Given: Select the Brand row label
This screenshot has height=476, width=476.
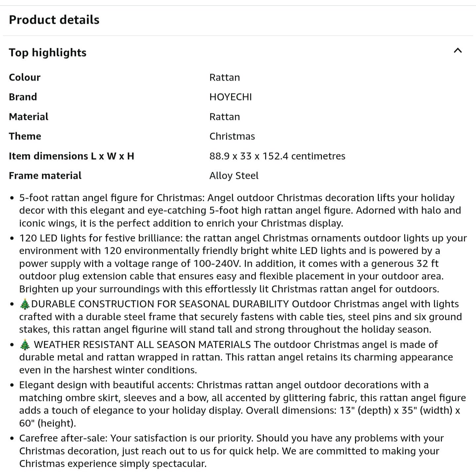Looking at the screenshot, I should [x=23, y=97].
